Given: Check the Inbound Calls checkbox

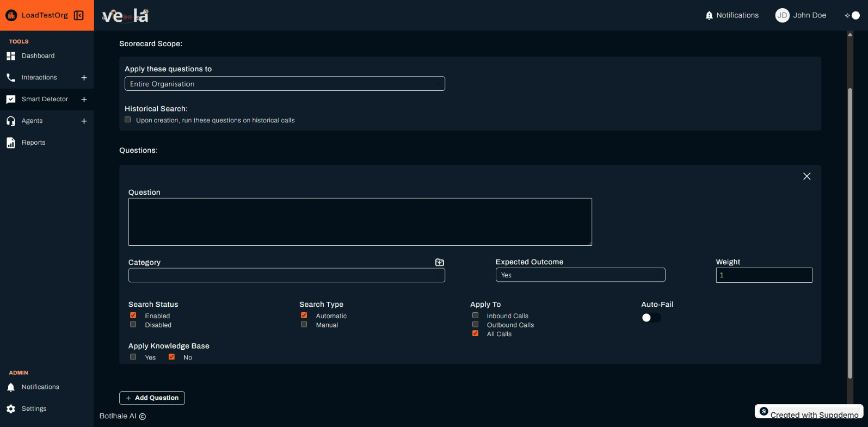Looking at the screenshot, I should coord(476,315).
